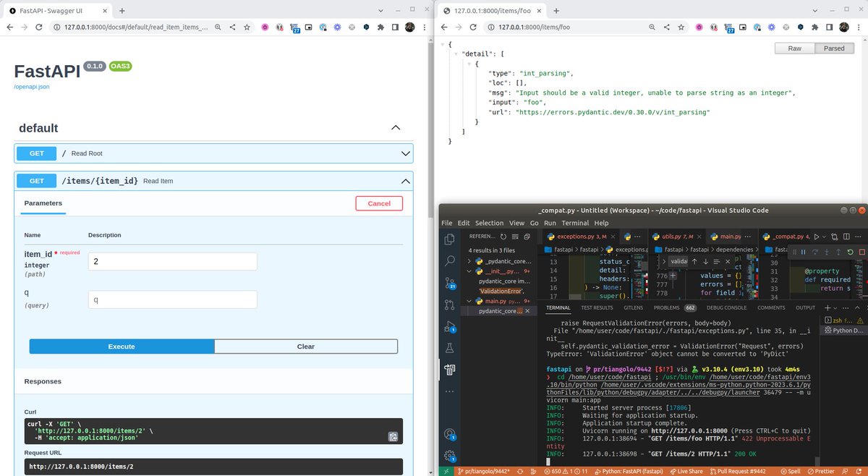The image size is (868, 476).
Task: Copy the curl command to clipboard
Action: click(x=393, y=436)
